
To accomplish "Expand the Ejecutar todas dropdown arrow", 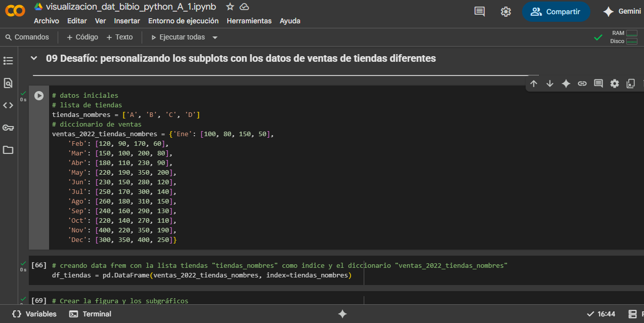I will [x=215, y=37].
